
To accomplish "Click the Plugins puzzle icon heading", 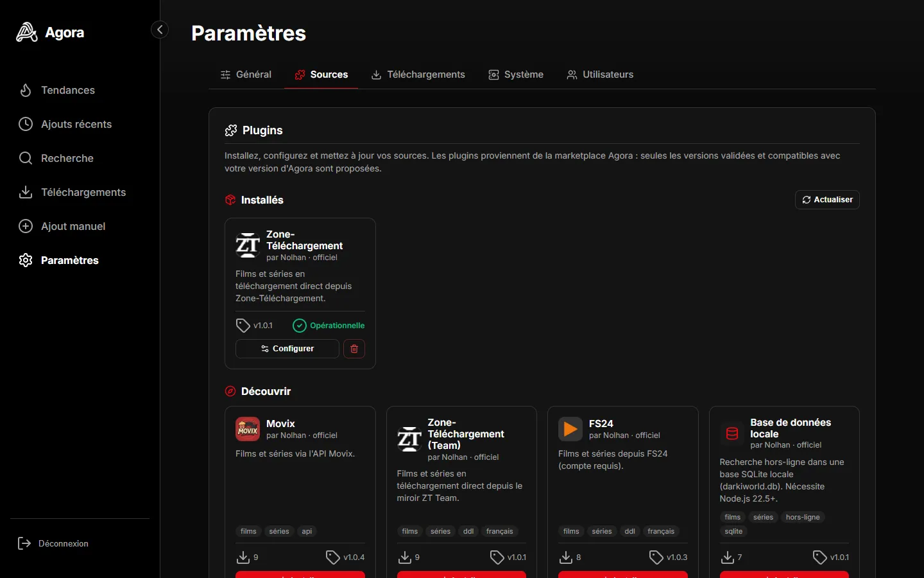I will point(231,130).
